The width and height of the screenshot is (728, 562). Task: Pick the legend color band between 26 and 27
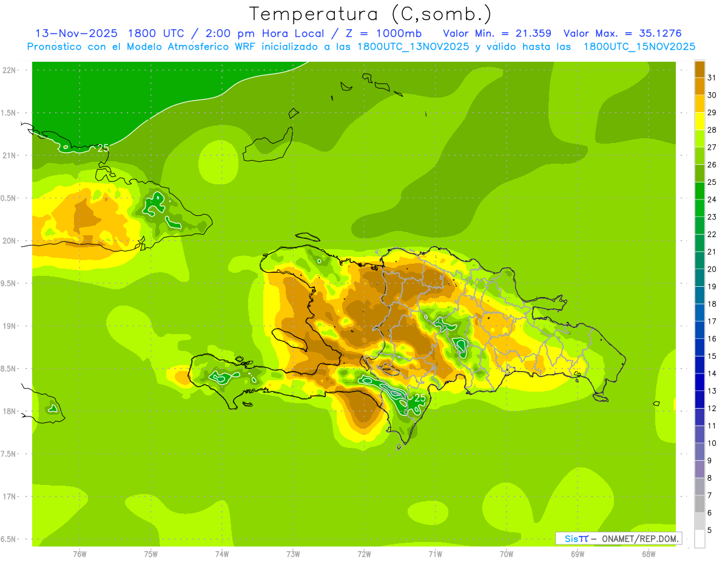pyautogui.click(x=699, y=156)
